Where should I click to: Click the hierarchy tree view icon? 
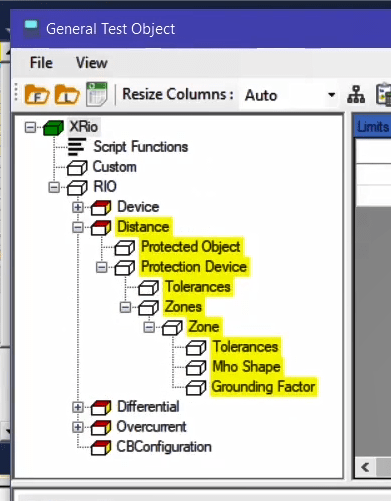click(x=356, y=95)
